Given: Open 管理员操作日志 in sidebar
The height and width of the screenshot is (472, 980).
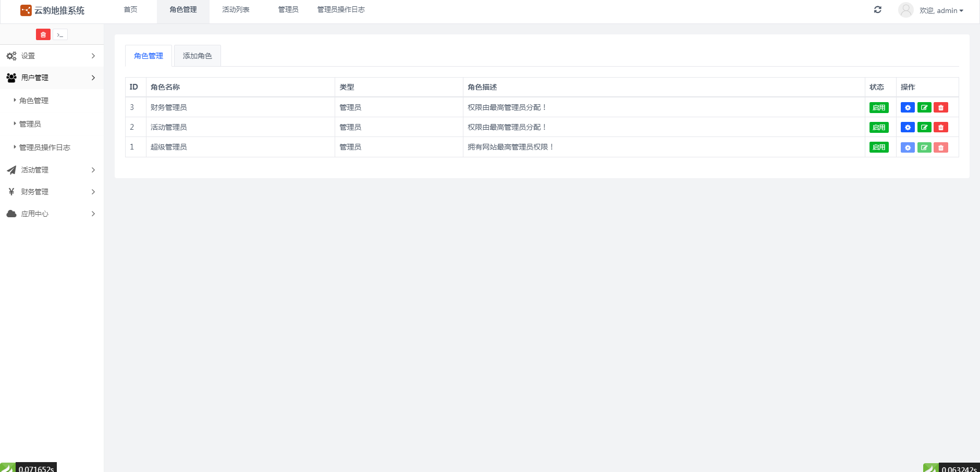Looking at the screenshot, I should (45, 147).
